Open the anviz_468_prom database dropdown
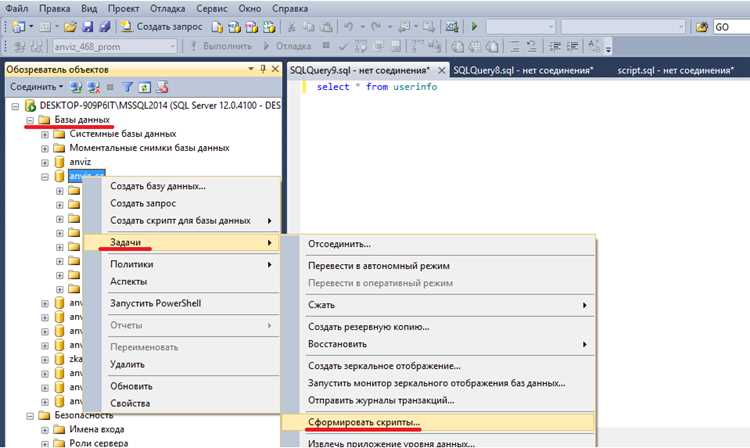Screen dimensions: 750x448 (x=172, y=46)
